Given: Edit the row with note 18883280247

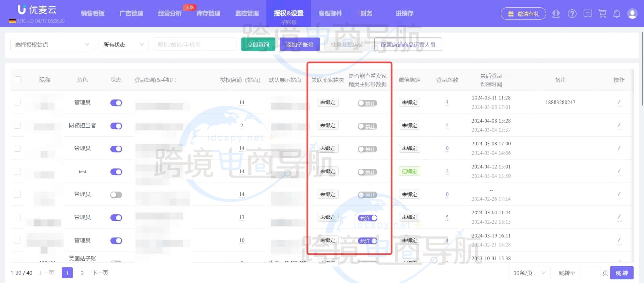Looking at the screenshot, I should 619,102.
